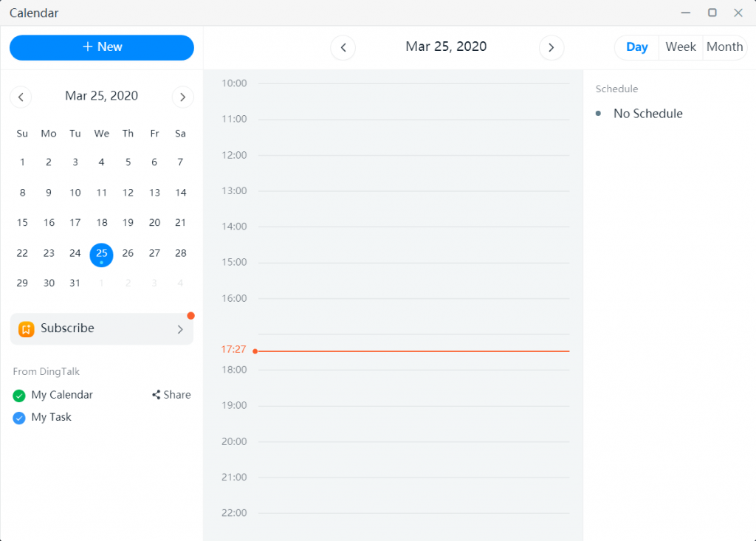The image size is (756, 541).
Task: Go to next month in mini calendar
Action: pos(182,97)
